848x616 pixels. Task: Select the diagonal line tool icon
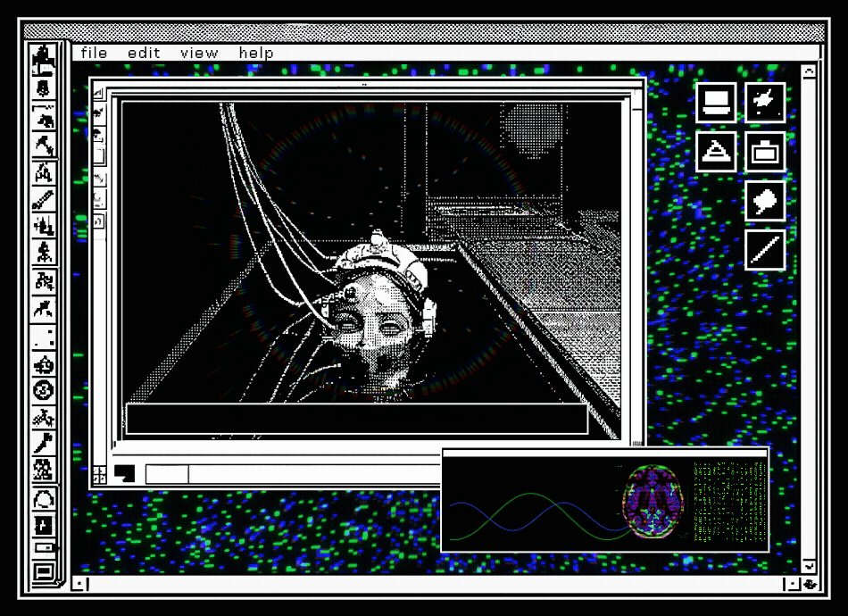pyautogui.click(x=765, y=250)
